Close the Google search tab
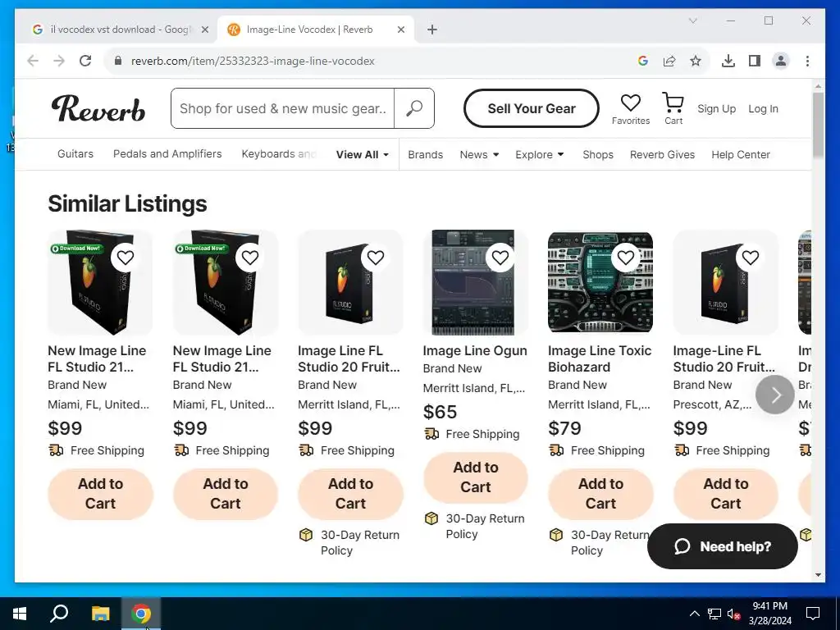840x630 pixels. tap(204, 30)
